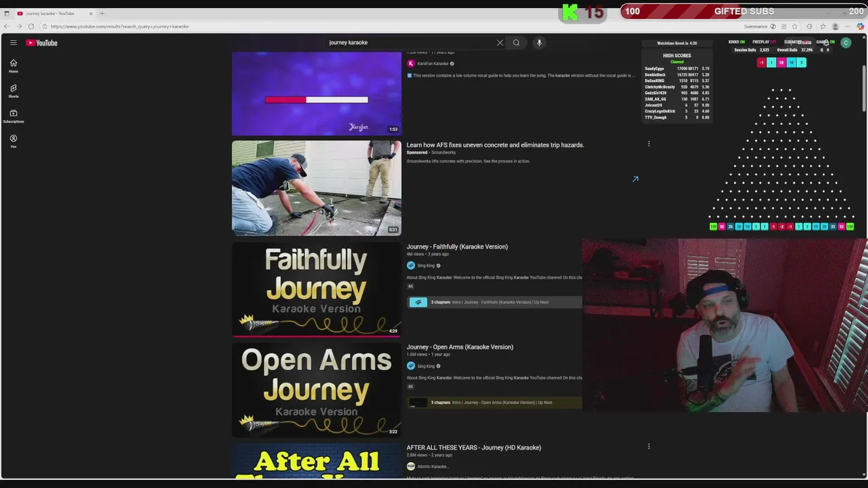Viewport: 868px width, 488px height.
Task: Add this page to favorites with the star
Action: [x=795, y=26]
